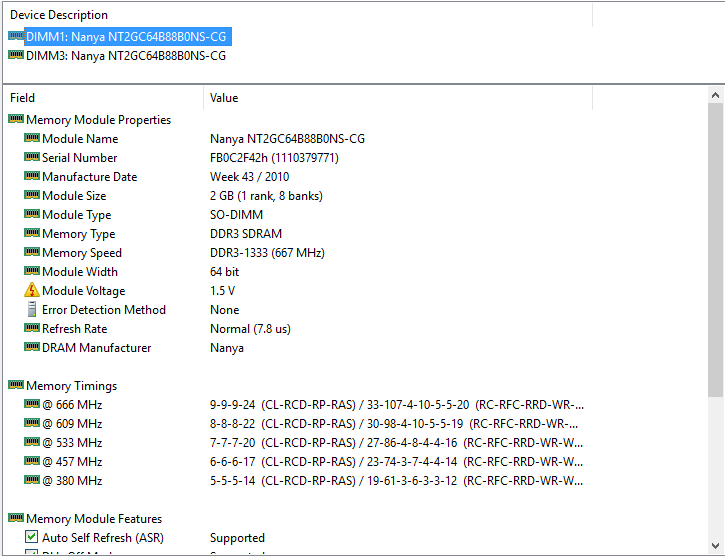The height and width of the screenshot is (556, 725).
Task: Select DIMM3: Nanya NT2GC64B88B0NS-CG entry
Action: tap(126, 56)
